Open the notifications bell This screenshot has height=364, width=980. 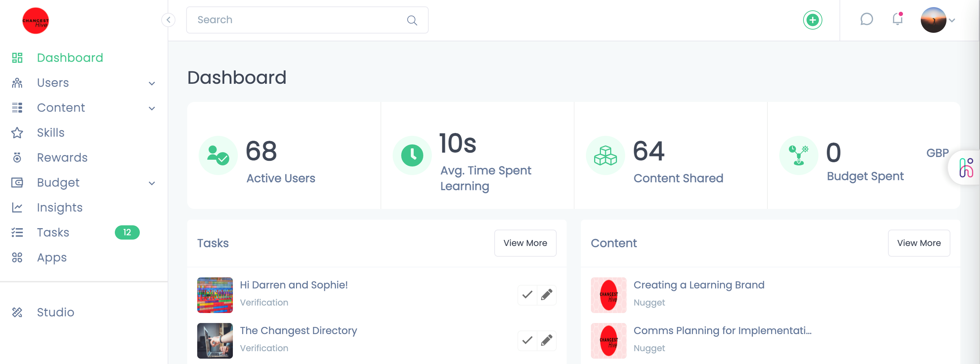click(x=898, y=20)
